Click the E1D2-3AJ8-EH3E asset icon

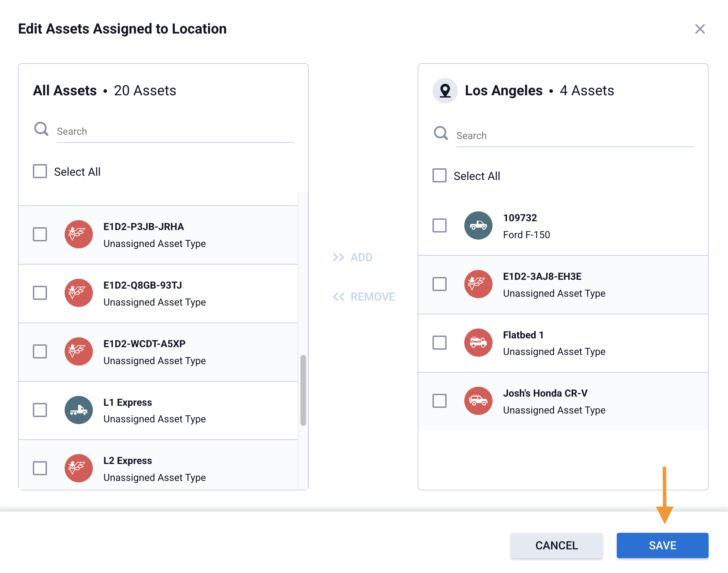click(x=478, y=284)
